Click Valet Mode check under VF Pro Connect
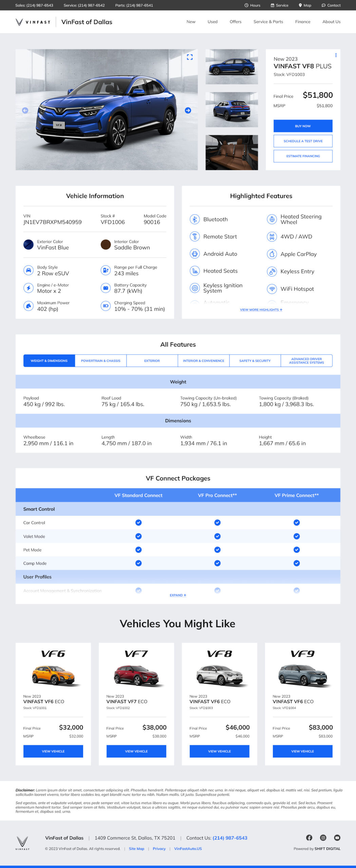Viewport: 356px width, 868px height. (x=218, y=536)
